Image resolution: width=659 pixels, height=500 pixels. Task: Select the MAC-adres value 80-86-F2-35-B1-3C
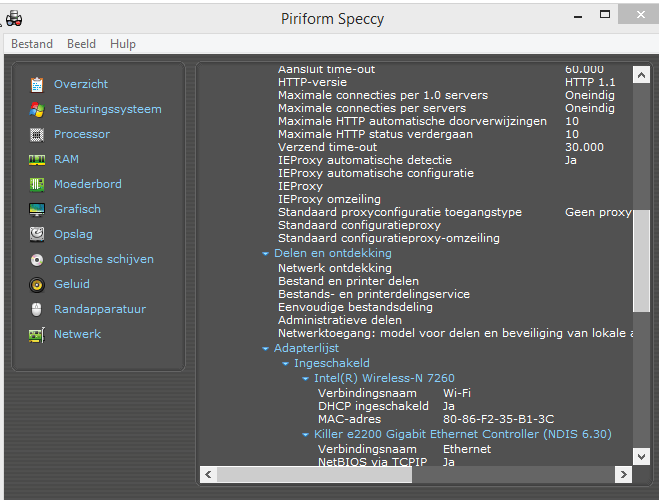[x=498, y=419]
